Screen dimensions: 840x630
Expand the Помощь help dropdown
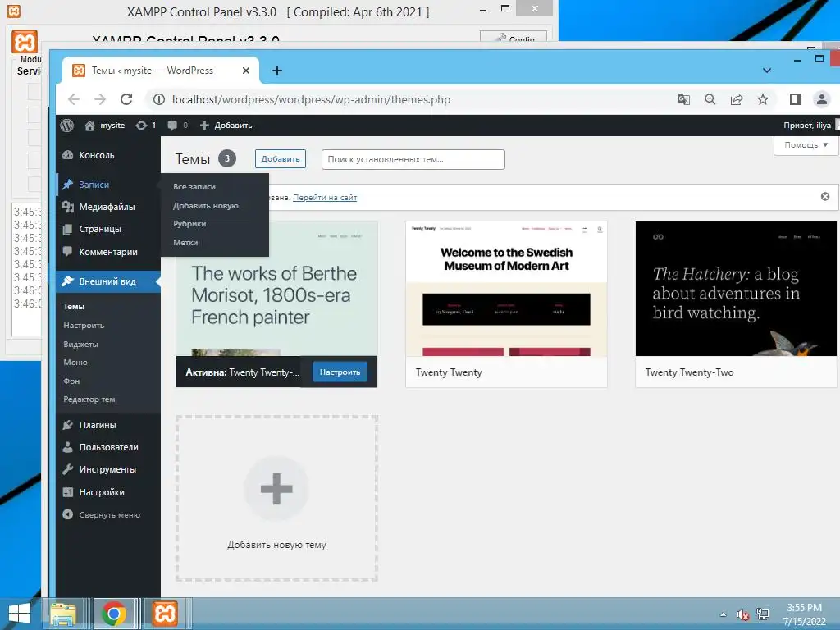(x=806, y=145)
